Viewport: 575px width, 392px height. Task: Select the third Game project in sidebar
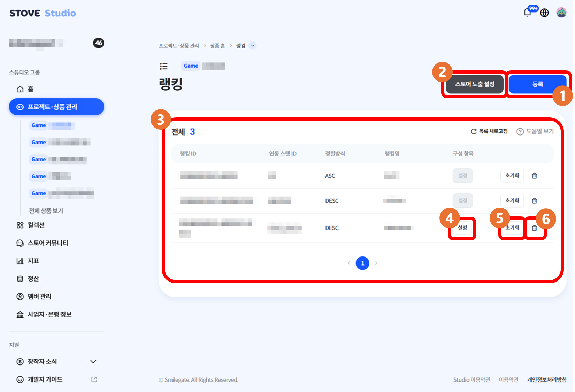(x=58, y=159)
